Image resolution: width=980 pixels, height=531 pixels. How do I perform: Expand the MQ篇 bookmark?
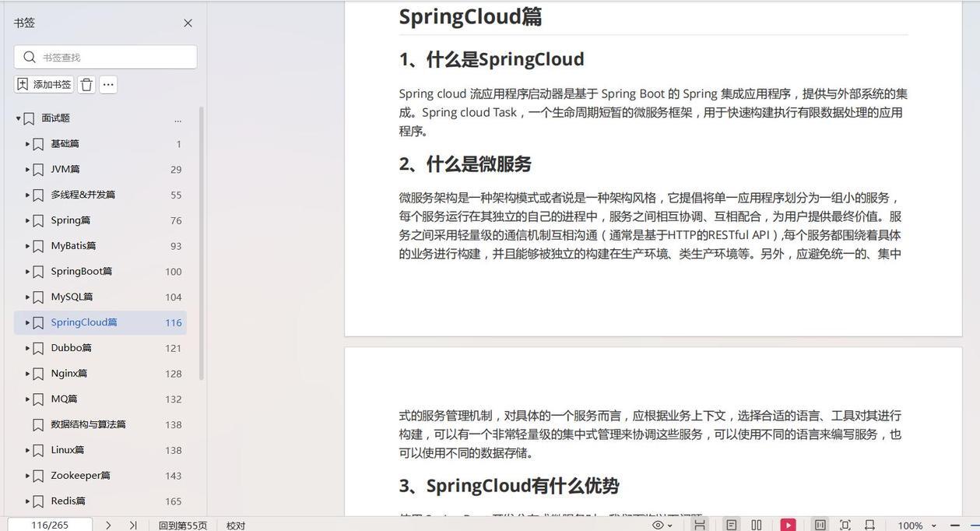point(27,399)
